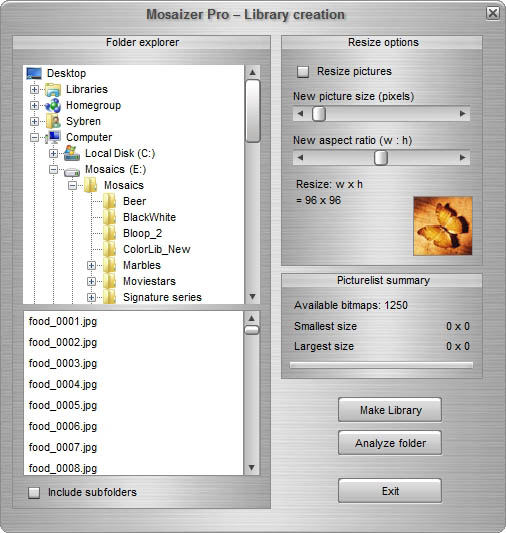Click the Libraries folder icon

53,89
